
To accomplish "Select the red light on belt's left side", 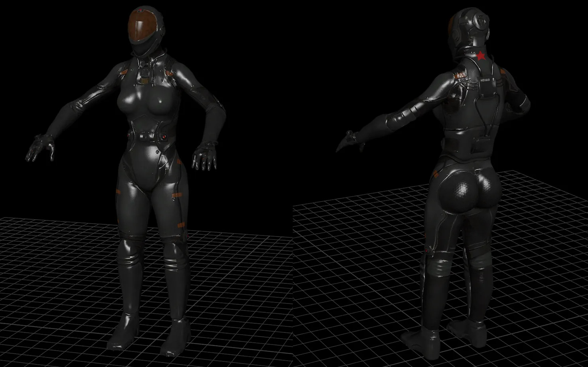I will [130, 137].
